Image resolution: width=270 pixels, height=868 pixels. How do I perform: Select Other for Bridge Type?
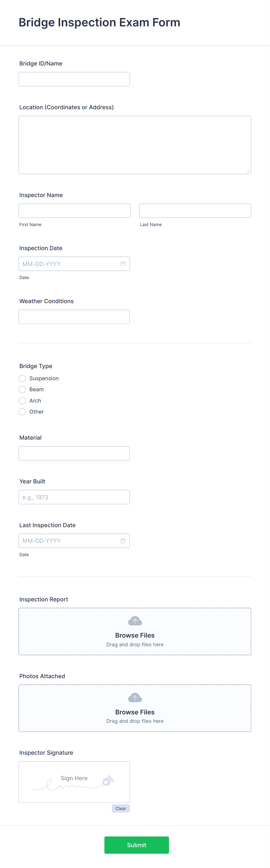(22, 412)
